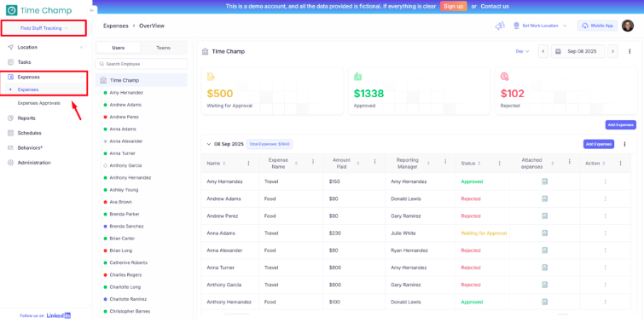The image size is (644, 328).
Task: Select employee Christopher Barnes in the list
Action: click(130, 311)
